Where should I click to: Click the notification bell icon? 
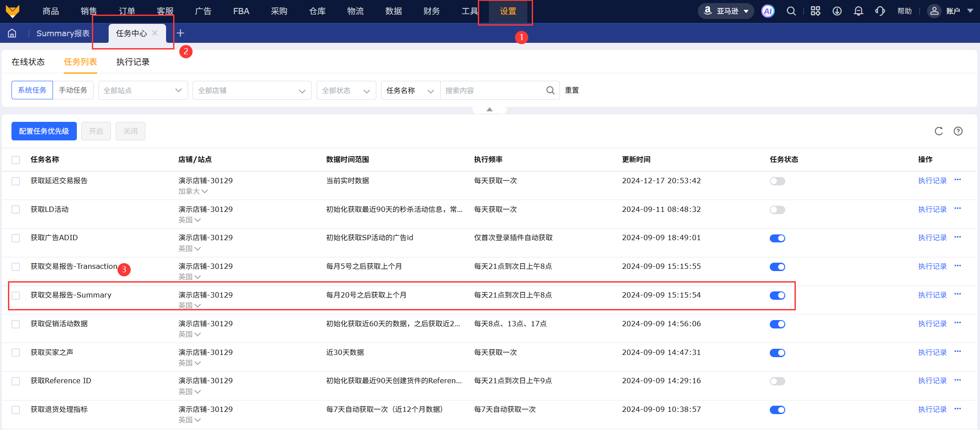click(x=858, y=11)
